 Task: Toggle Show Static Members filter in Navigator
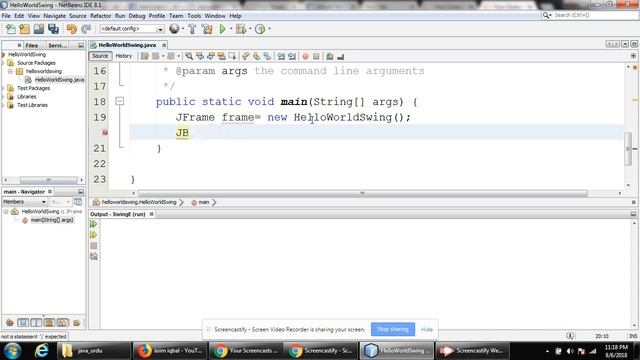[x=36, y=322]
